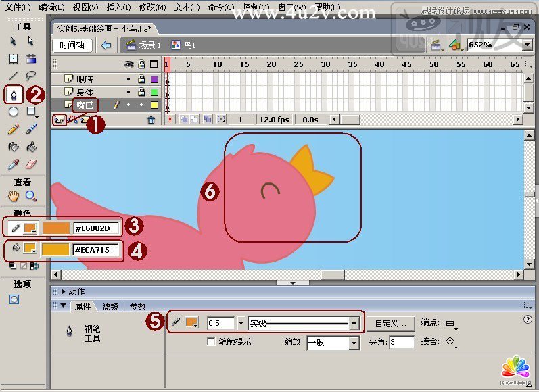Toggle lock on the 眼睛 layer

point(141,79)
